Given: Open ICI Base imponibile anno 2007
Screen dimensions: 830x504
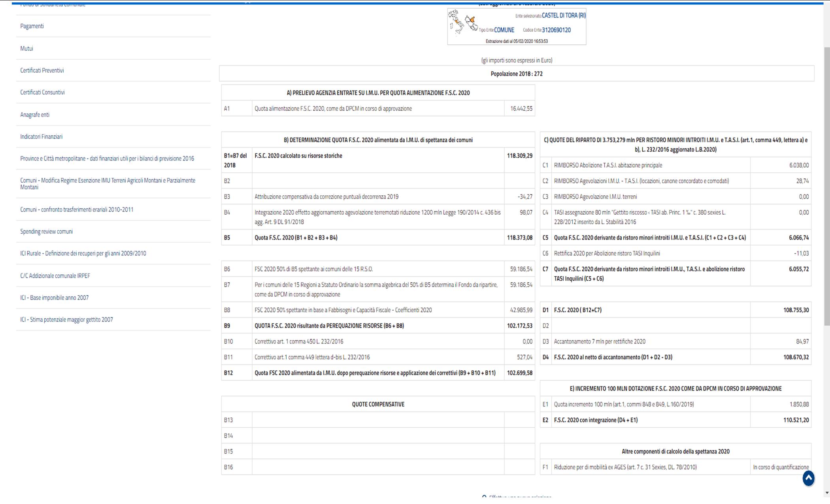Looking at the screenshot, I should tap(54, 298).
